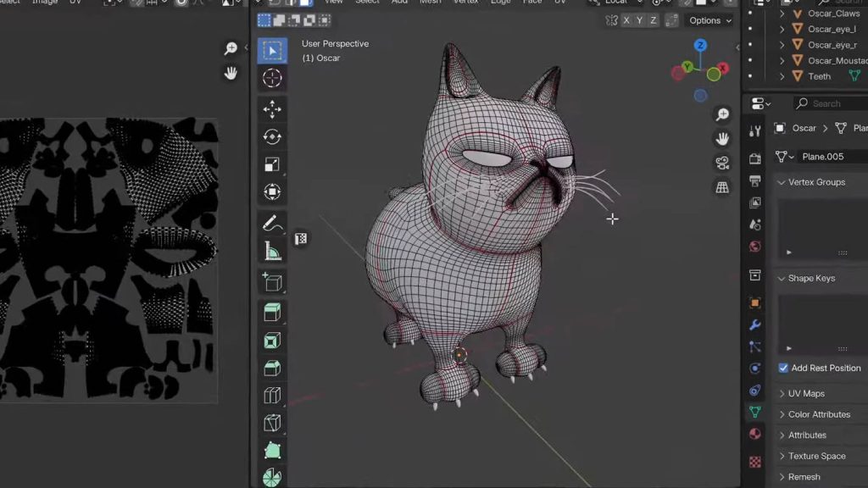Viewport: 868px width, 488px height.
Task: Collapse the Vertex Groups panel
Action: click(816, 182)
